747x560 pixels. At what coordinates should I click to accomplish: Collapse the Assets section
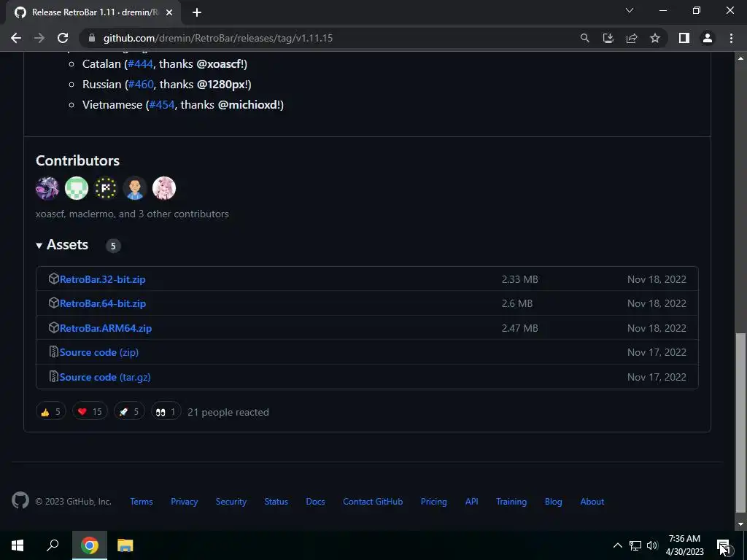coord(62,245)
